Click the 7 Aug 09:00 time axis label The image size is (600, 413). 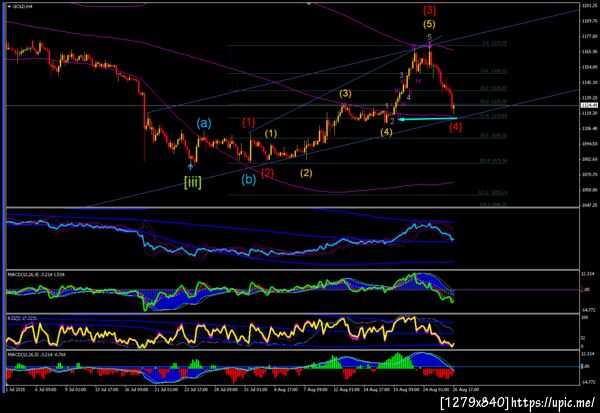coord(317,389)
